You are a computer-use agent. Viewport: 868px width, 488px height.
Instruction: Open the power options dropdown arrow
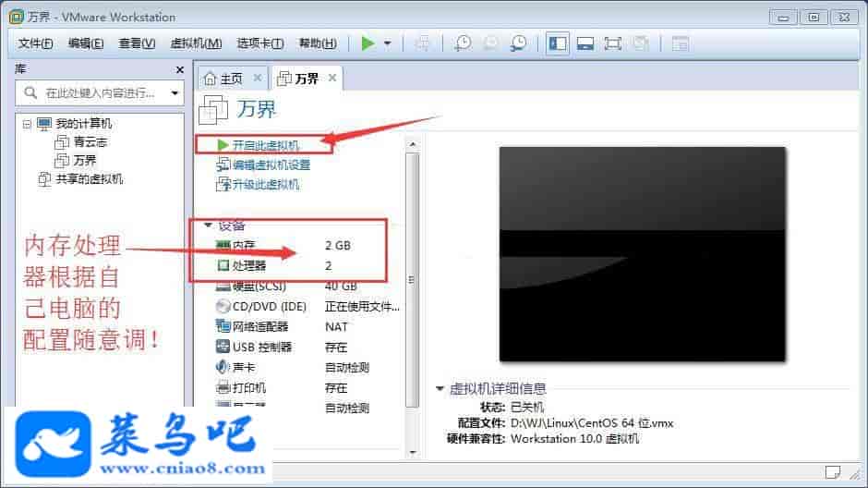point(388,43)
